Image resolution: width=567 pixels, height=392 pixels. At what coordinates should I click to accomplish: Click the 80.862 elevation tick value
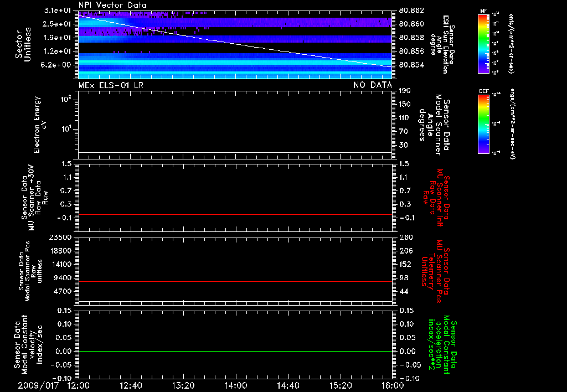tap(411, 11)
